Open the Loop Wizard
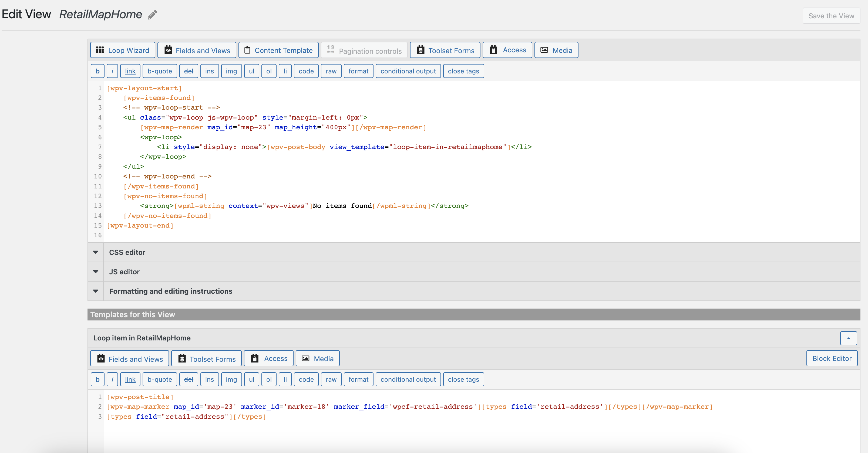This screenshot has width=868, height=453. [123, 50]
